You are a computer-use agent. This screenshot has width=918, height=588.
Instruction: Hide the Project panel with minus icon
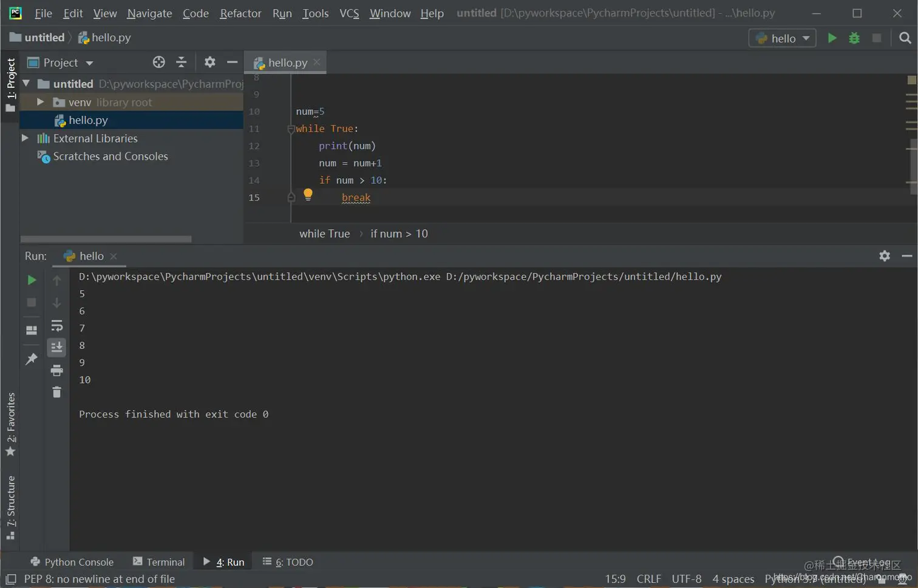[x=232, y=62]
